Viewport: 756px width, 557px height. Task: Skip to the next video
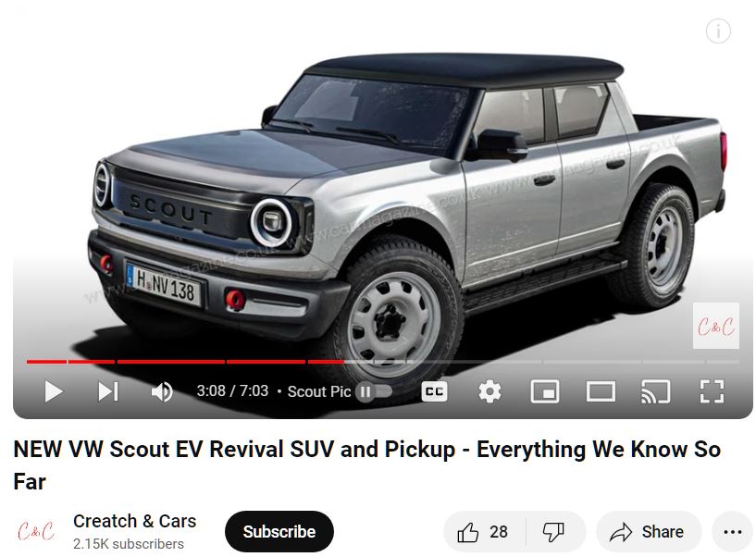tap(108, 391)
